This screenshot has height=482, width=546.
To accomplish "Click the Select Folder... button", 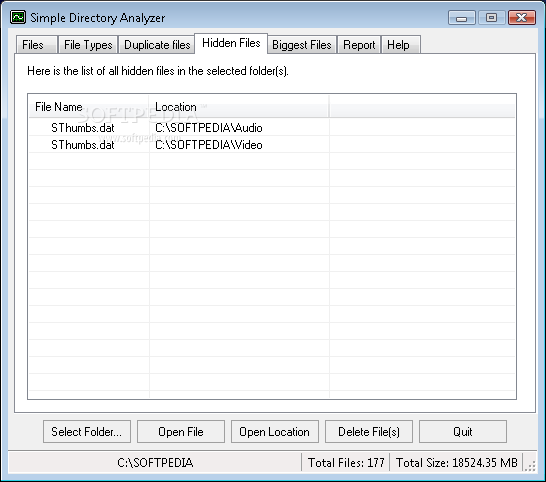I will tap(87, 432).
